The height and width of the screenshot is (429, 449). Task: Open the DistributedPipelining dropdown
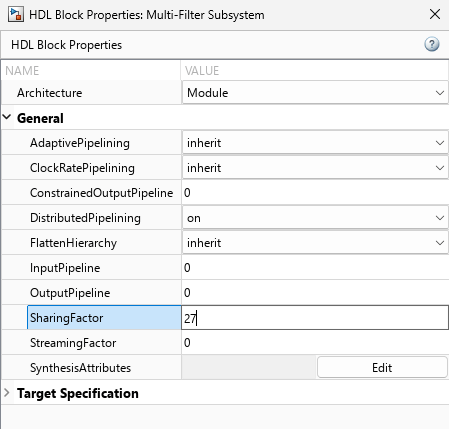coord(315,218)
